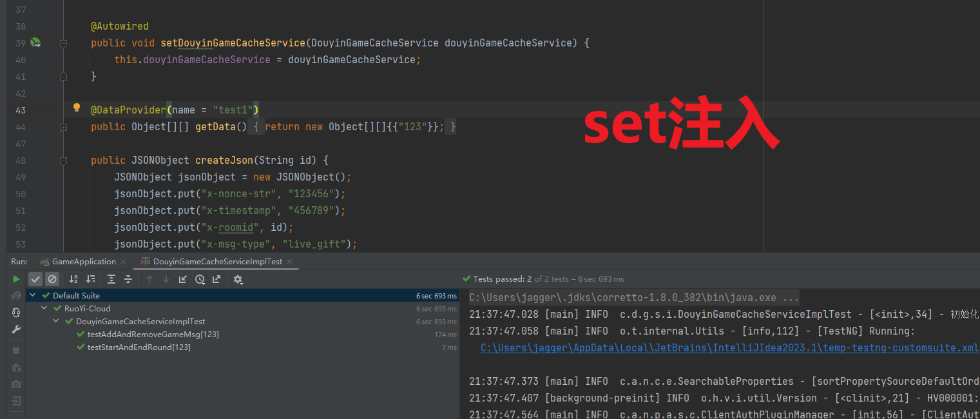Click the Stop process square icon
The height and width of the screenshot is (419, 980).
(x=17, y=351)
